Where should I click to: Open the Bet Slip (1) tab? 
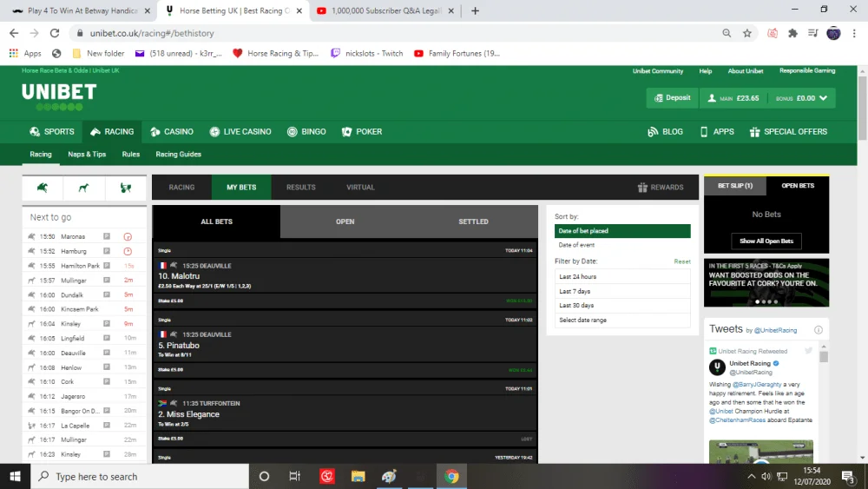[x=735, y=186]
